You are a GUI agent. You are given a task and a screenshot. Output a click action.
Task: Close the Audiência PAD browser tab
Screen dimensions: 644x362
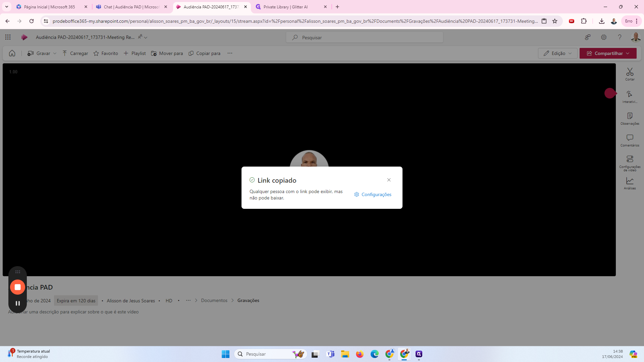[246, 7]
